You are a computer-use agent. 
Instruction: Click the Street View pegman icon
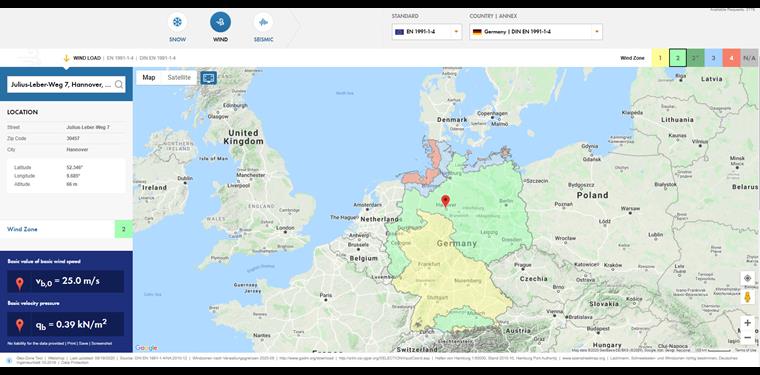(x=747, y=297)
